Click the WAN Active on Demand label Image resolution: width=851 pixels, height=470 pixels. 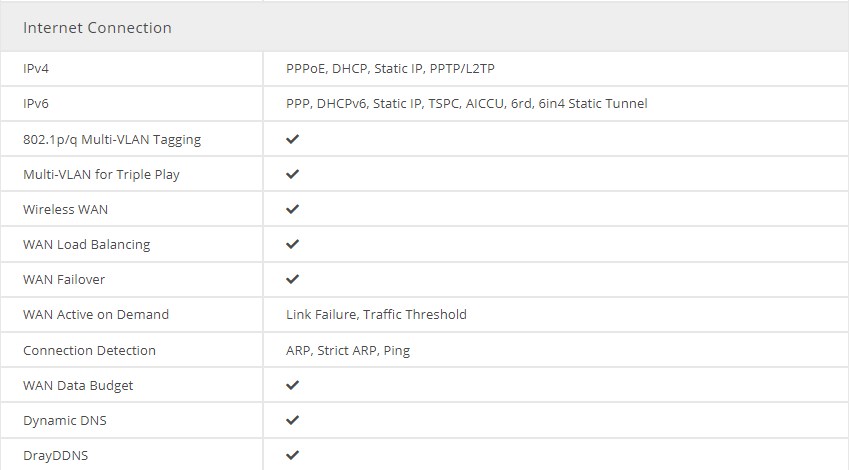click(96, 315)
